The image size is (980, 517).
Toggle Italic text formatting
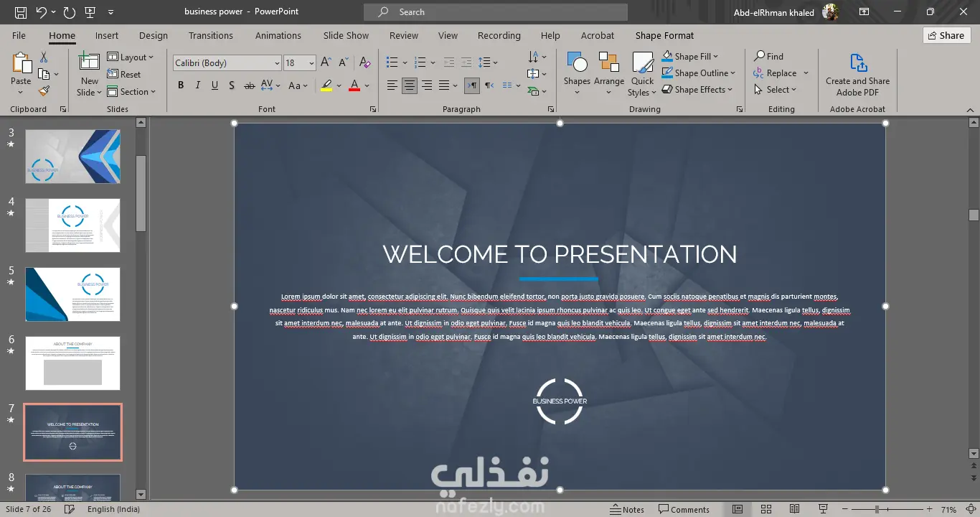click(198, 85)
